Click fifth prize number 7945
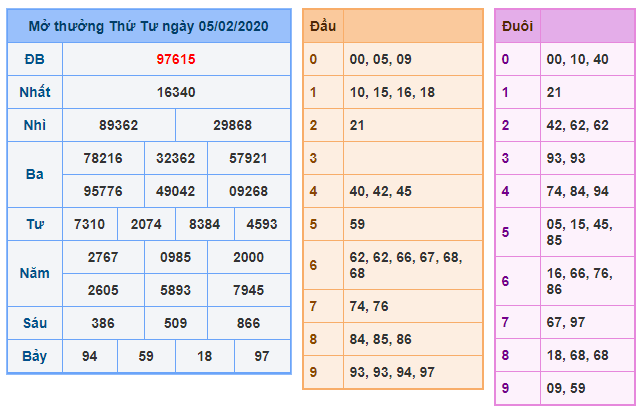Screen dimensions: 644x410 point(248,290)
